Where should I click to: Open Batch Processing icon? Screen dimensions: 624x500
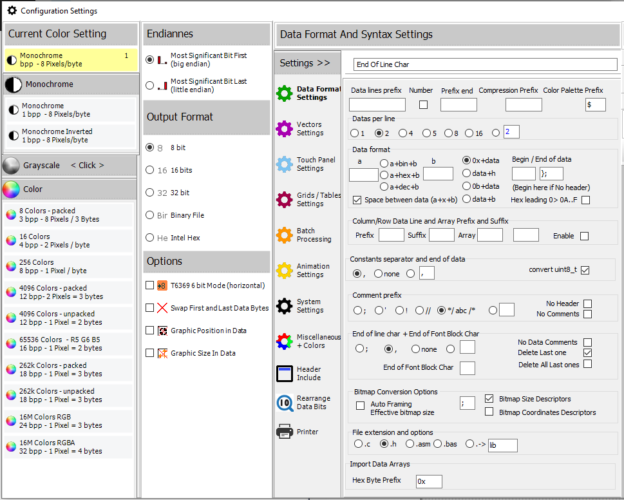point(283,234)
